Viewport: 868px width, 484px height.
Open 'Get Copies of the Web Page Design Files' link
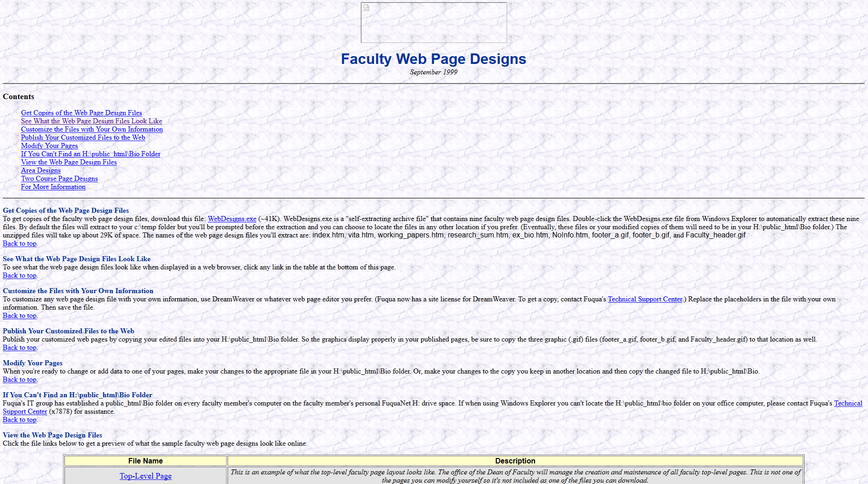tap(81, 113)
